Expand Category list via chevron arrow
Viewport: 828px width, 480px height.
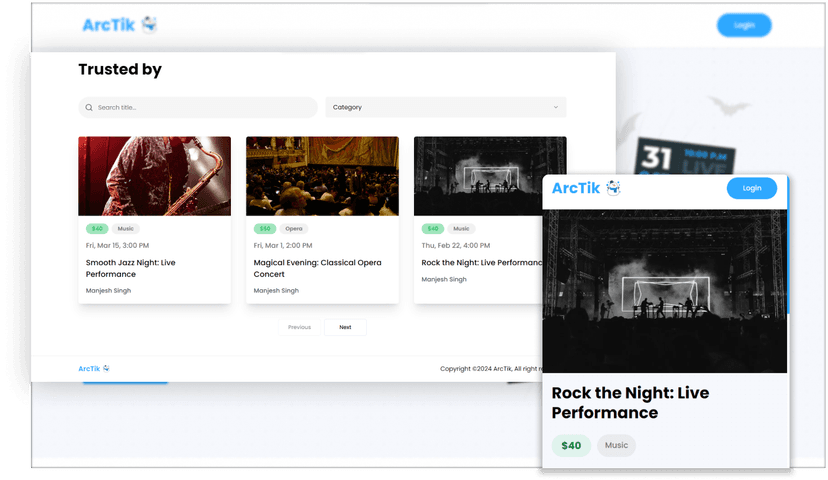click(x=556, y=107)
